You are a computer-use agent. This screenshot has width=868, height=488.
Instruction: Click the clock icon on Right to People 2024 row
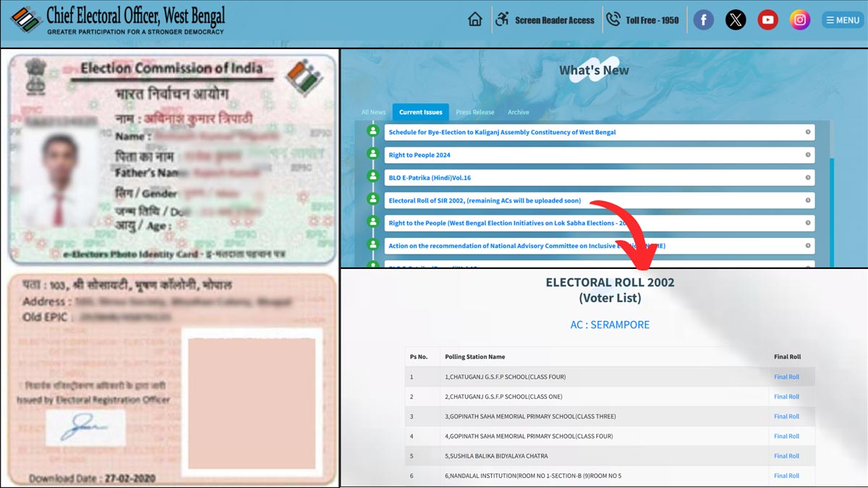click(x=808, y=155)
